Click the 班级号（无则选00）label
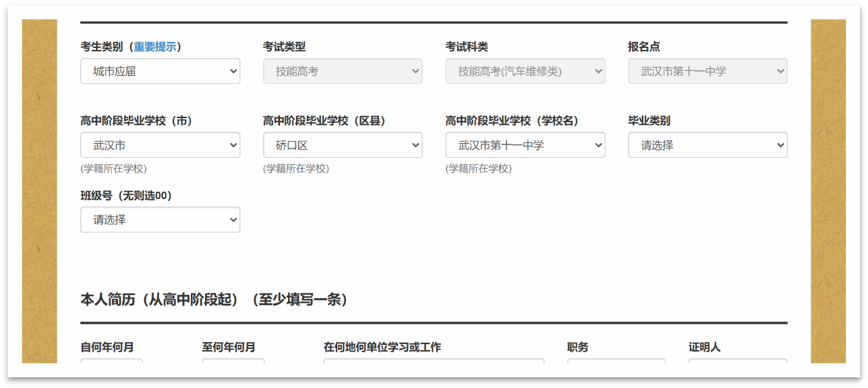Screen dimensions: 868x388 click(126, 196)
